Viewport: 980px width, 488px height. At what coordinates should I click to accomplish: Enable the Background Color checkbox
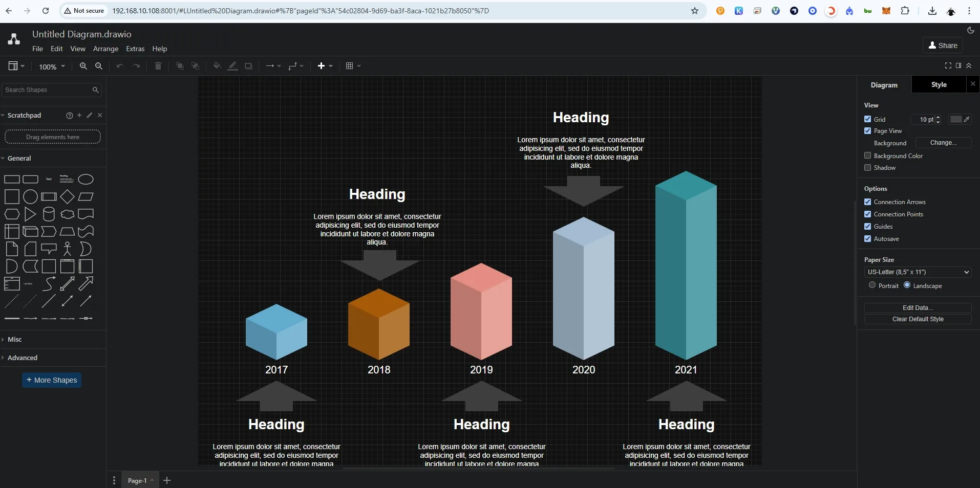[867, 156]
